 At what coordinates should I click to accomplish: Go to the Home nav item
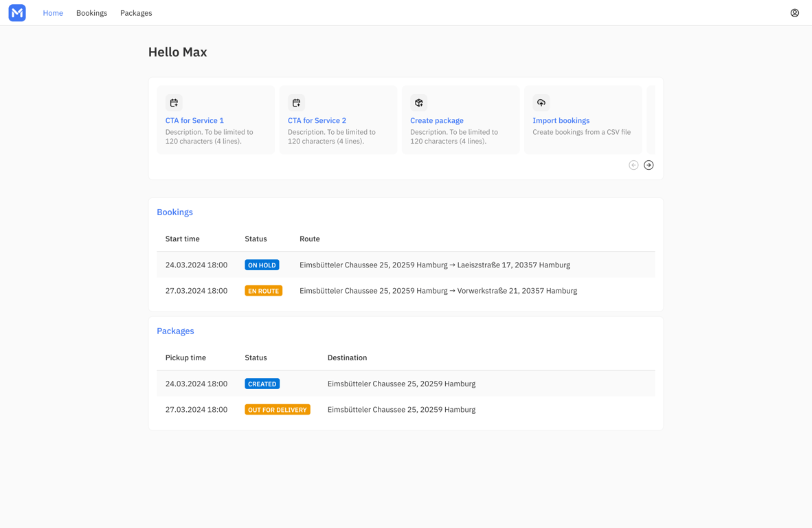tap(53, 13)
